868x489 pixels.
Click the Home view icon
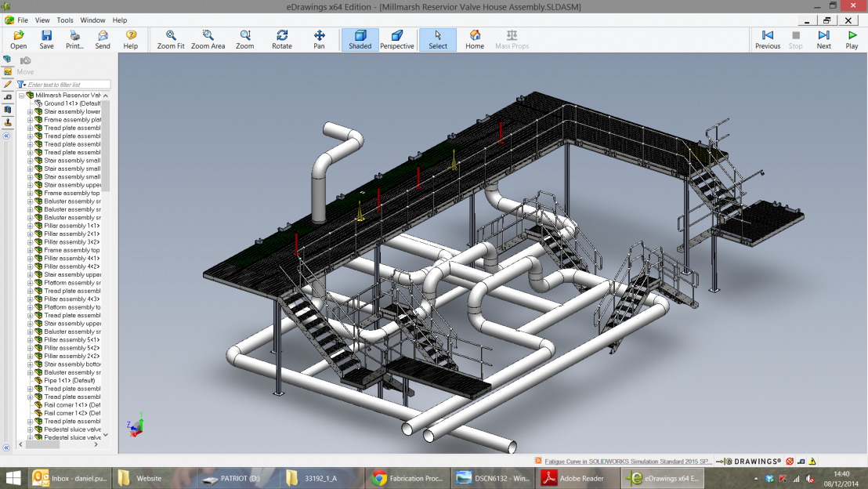(474, 39)
